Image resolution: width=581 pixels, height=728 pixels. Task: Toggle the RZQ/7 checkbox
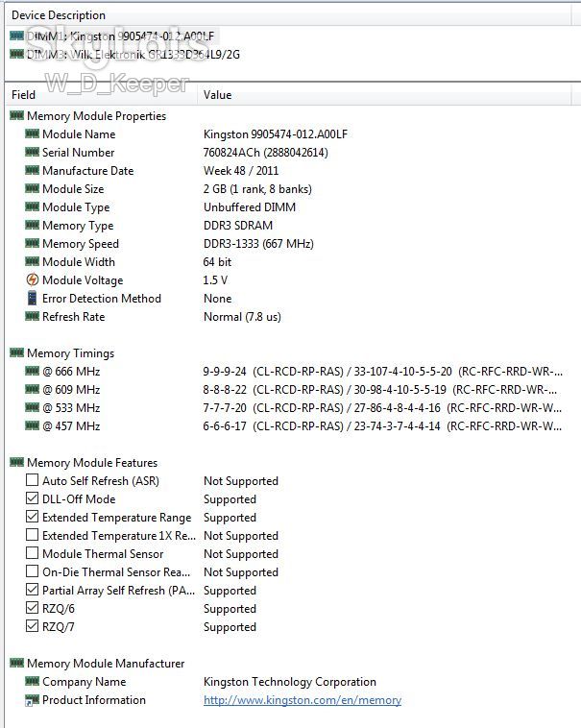(x=32, y=625)
